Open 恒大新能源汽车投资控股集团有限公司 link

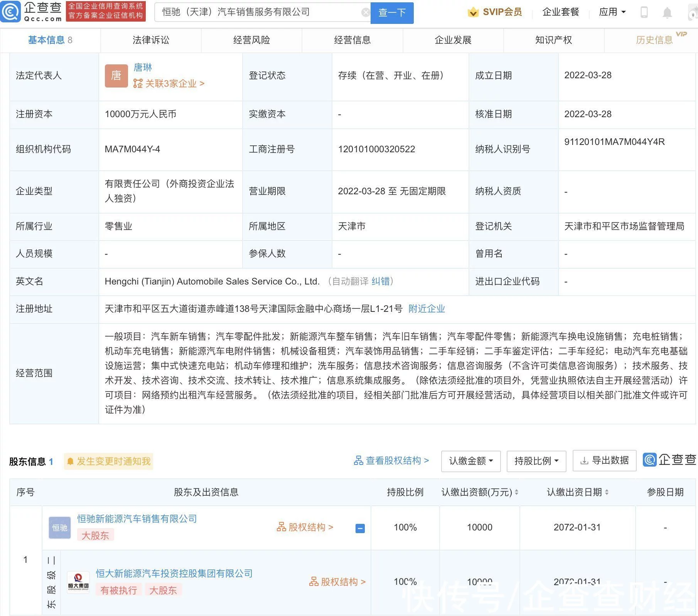(174, 574)
